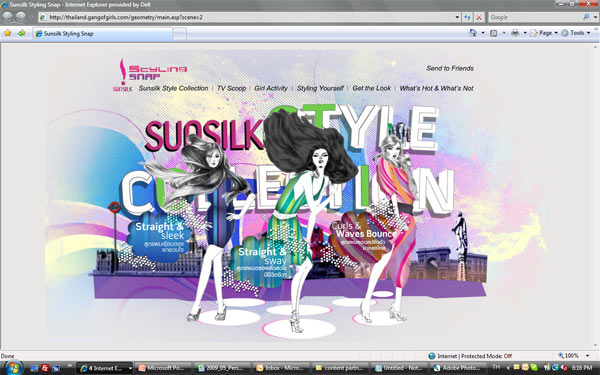This screenshot has width=600, height=375.
Task: Click the Print toolbar icon
Action: click(x=515, y=33)
